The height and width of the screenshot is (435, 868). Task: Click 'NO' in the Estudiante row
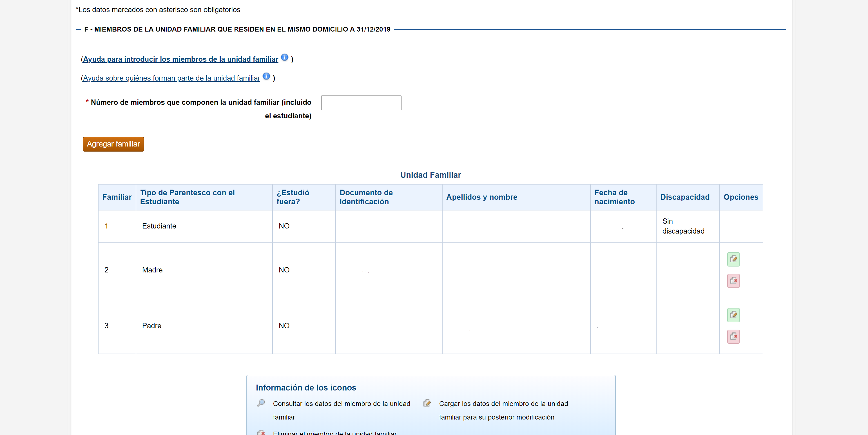pos(284,226)
